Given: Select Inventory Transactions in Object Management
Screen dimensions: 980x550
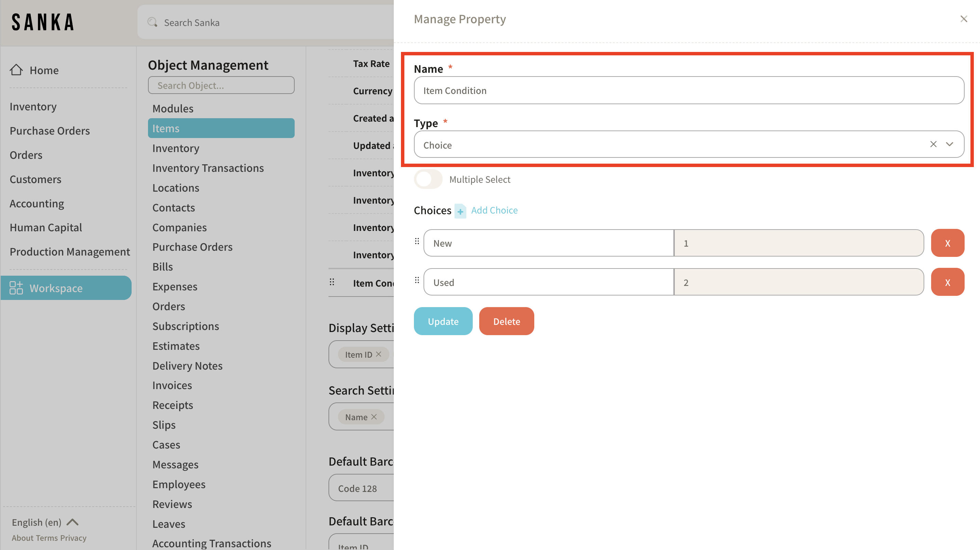Looking at the screenshot, I should (208, 168).
